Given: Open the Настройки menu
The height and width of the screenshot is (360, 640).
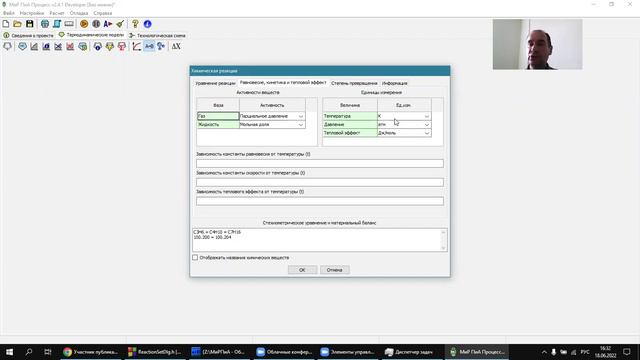Looking at the screenshot, I should [32, 13].
